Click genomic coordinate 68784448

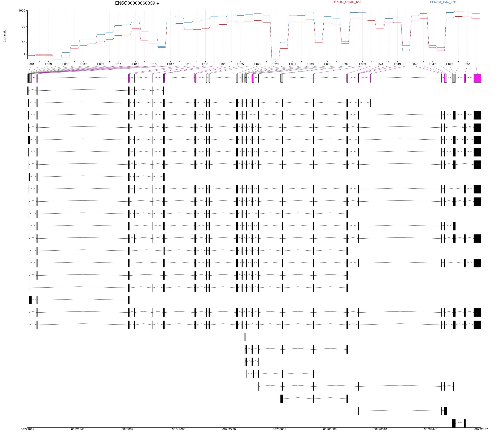point(430,429)
